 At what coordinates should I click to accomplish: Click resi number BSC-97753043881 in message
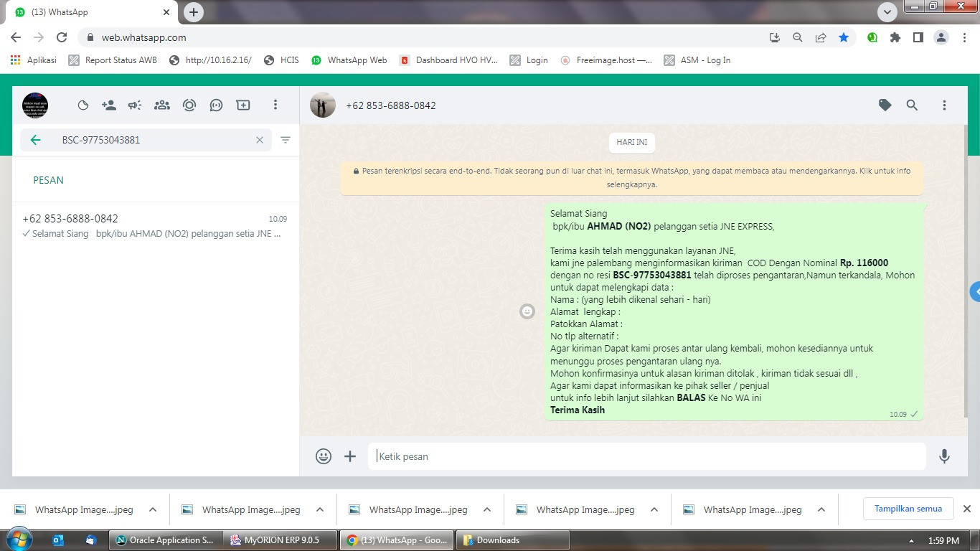[x=652, y=275]
